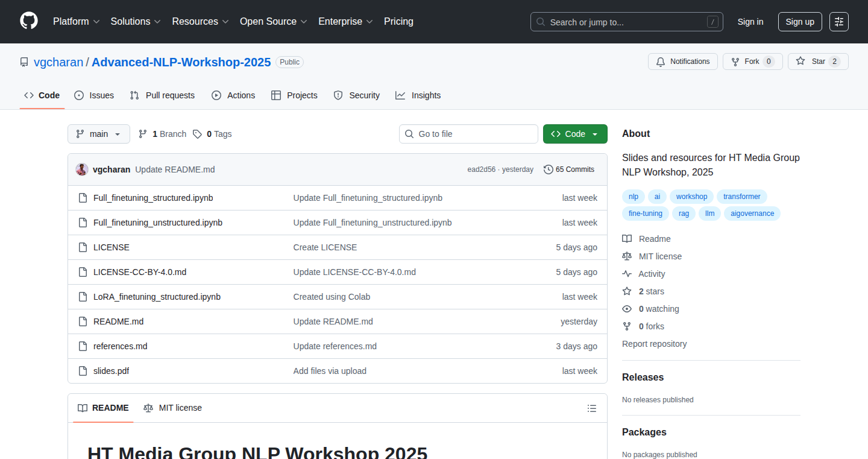Click the repository icon beside vgcharan
Screen dimensions: 868x459
click(x=24, y=62)
